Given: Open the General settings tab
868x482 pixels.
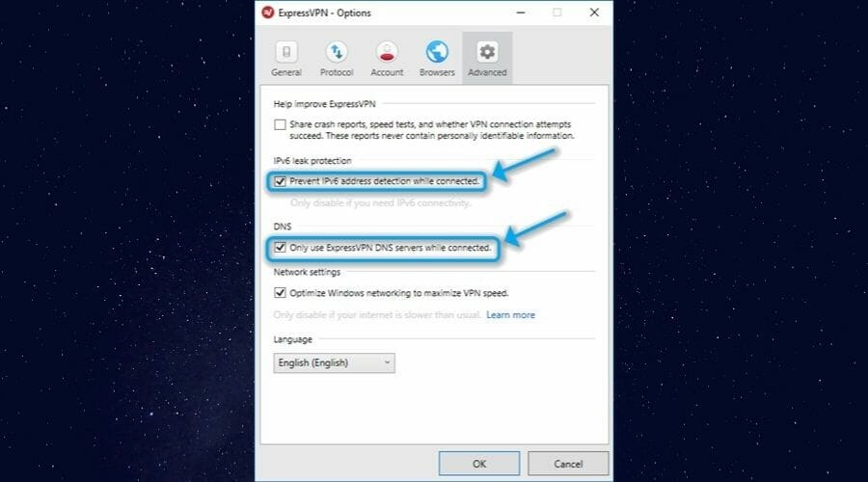Looking at the screenshot, I should [286, 58].
